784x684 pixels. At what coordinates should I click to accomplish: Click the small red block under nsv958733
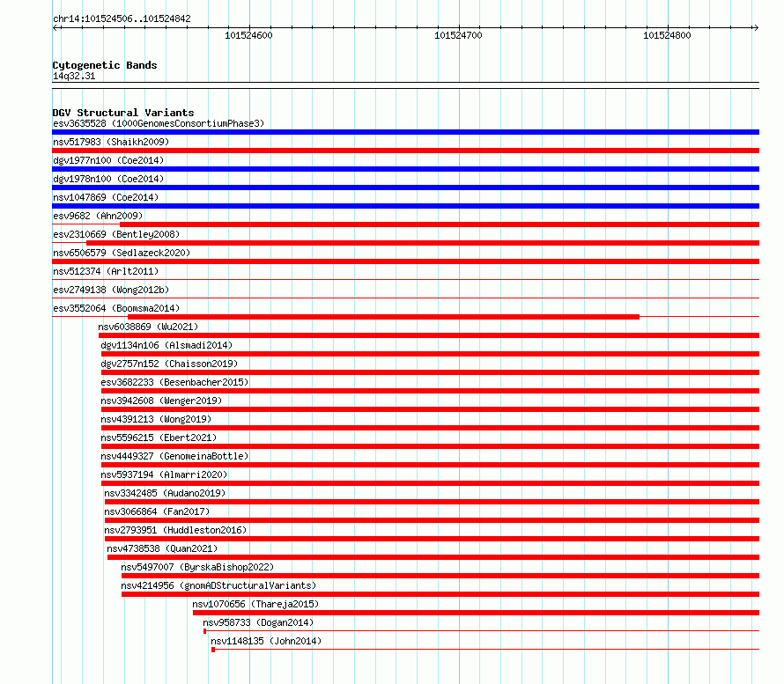tap(205, 631)
